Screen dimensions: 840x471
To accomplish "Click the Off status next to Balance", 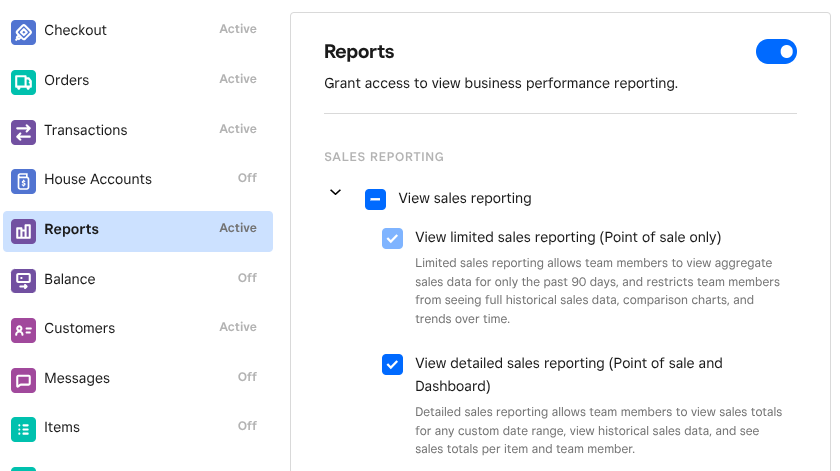I will (247, 278).
